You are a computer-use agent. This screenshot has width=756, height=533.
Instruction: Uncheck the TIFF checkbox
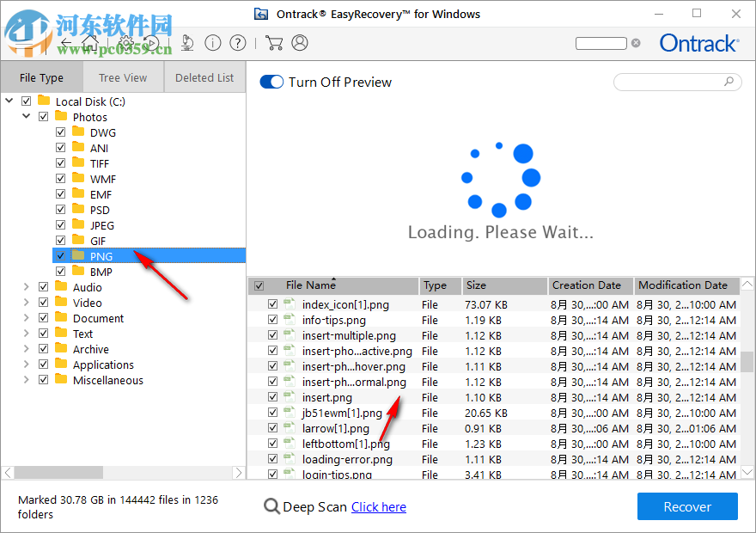(x=60, y=162)
